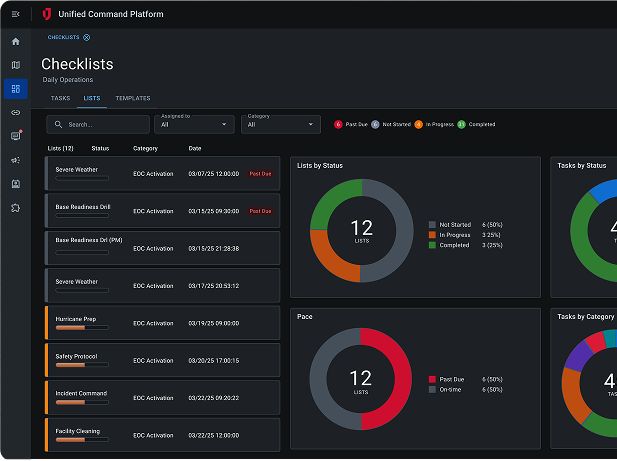617x461 pixels.
Task: Switch to the Templates tab
Action: pyautogui.click(x=133, y=98)
